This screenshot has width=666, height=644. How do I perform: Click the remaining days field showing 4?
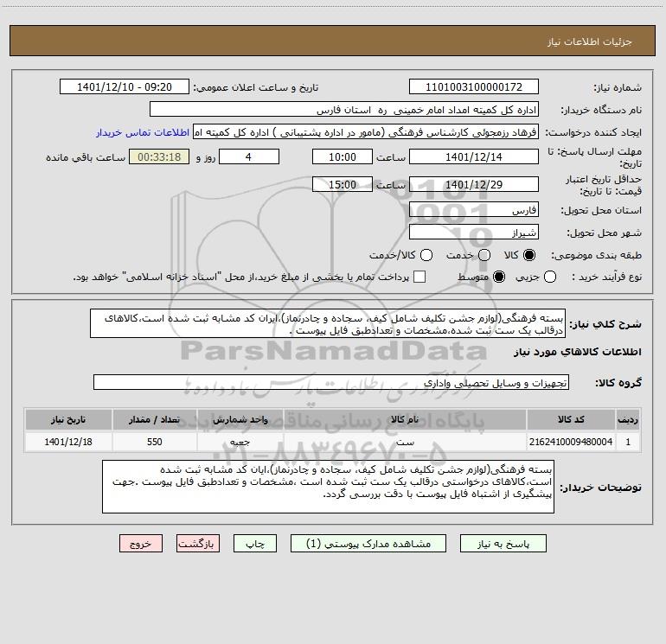click(249, 156)
